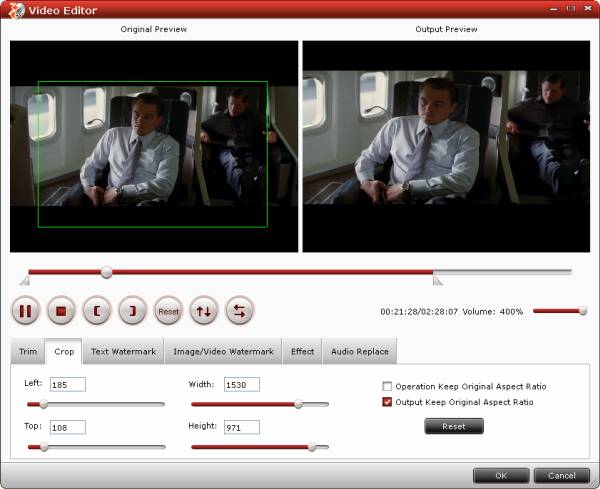This screenshot has height=489, width=600.
Task: Set trim end with right bracket button
Action: [132, 311]
